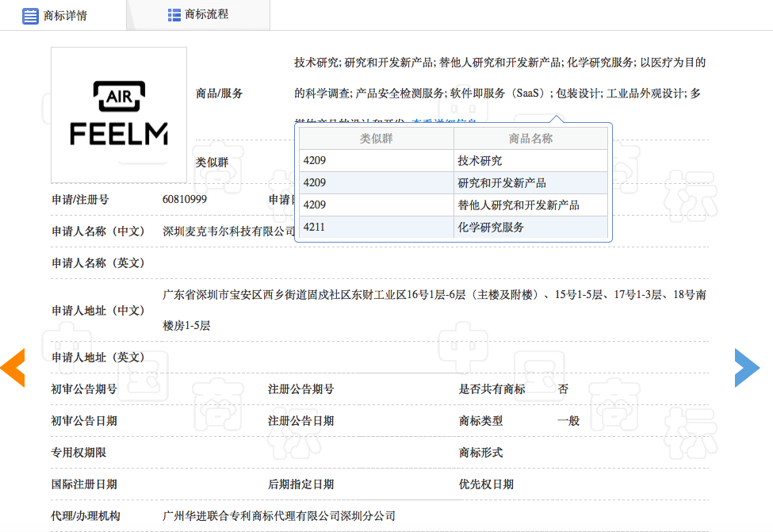Select the 一般 trademark type value

click(x=568, y=420)
